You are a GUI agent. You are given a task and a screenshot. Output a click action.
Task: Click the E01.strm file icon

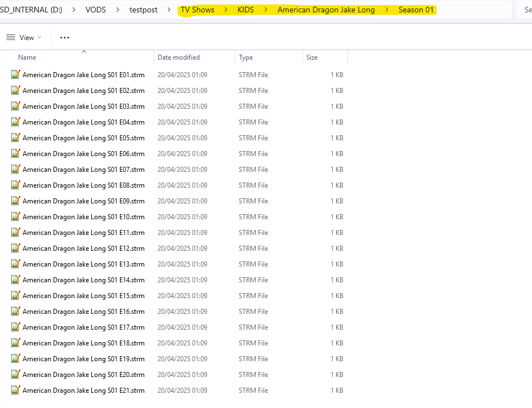pyautogui.click(x=15, y=74)
